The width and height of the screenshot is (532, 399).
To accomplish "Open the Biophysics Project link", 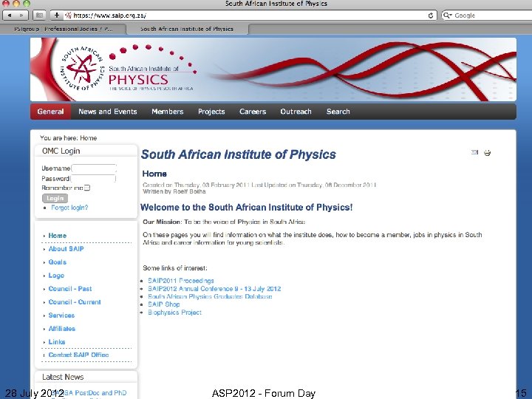I will click(174, 313).
